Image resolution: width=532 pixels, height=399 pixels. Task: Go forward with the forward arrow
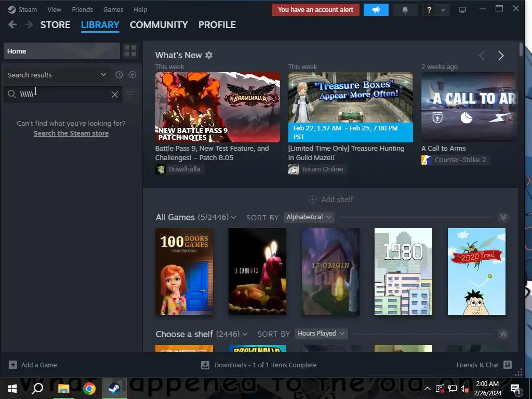(x=29, y=24)
